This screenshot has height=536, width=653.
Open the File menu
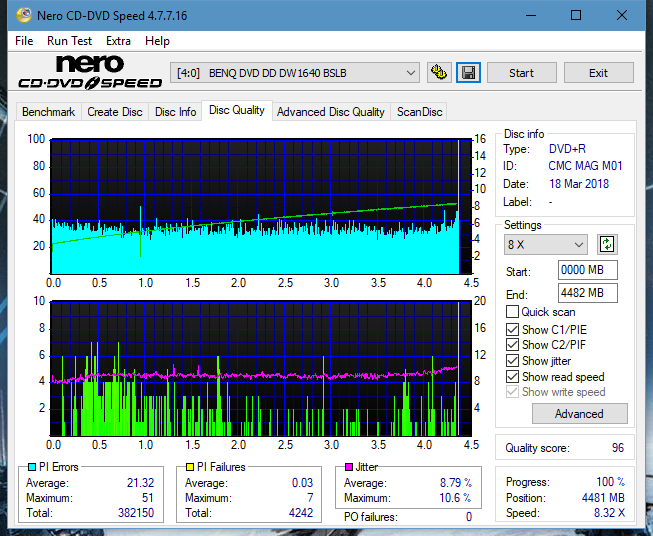pos(24,41)
